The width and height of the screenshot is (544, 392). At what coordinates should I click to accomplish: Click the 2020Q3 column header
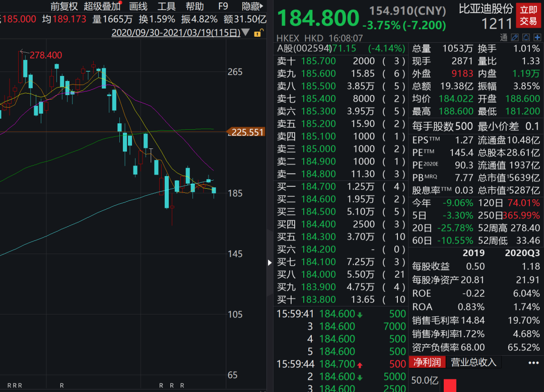click(522, 253)
